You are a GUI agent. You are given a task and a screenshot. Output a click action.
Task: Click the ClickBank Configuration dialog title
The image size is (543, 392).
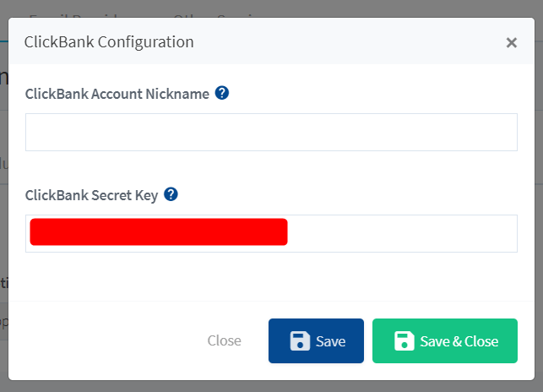(109, 42)
